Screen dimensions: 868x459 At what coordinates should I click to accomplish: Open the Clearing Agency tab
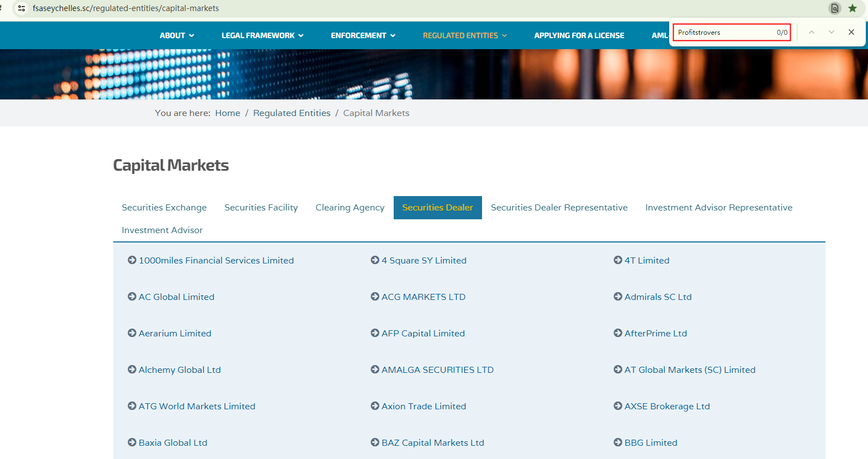click(x=350, y=208)
